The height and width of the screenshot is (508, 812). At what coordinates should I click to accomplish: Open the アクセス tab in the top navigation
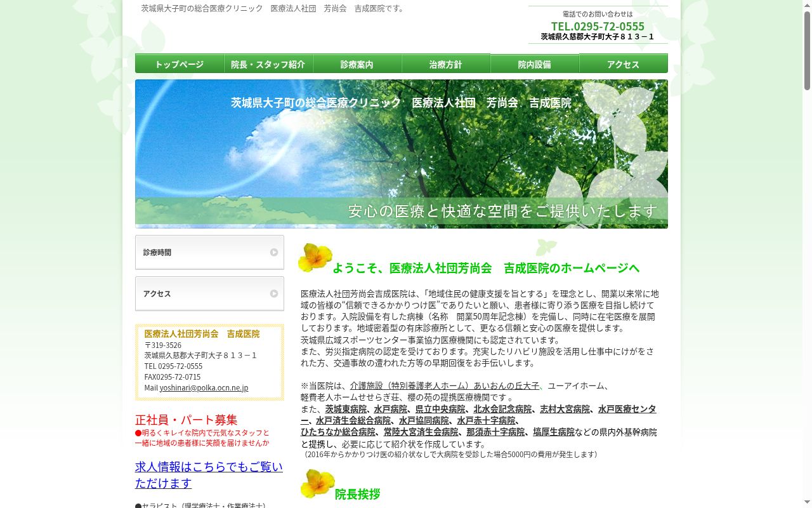point(624,63)
